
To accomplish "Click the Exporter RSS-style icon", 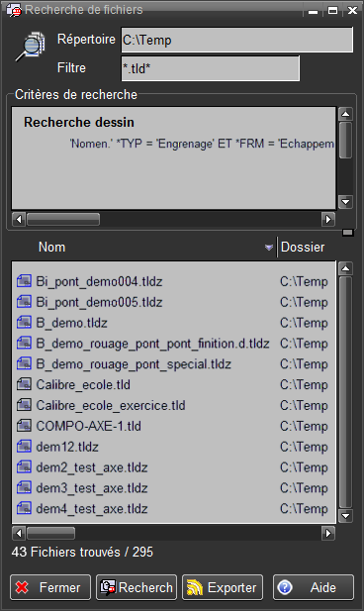I will click(x=195, y=587).
